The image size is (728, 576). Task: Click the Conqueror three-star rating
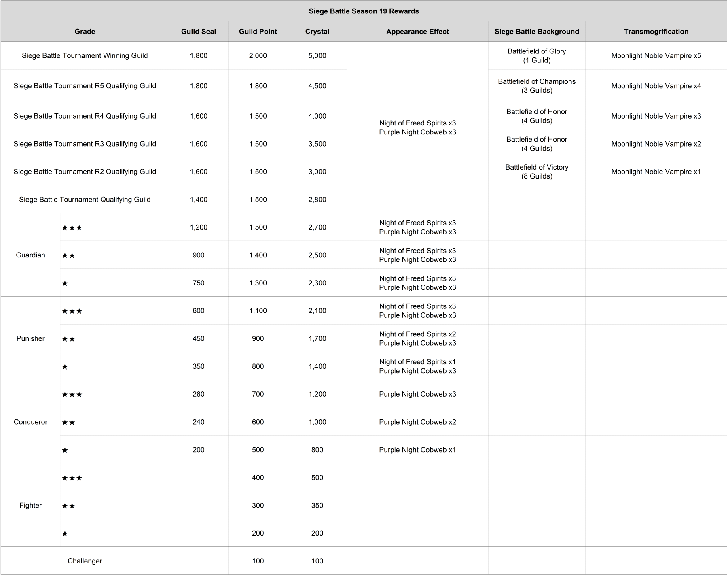click(x=72, y=395)
